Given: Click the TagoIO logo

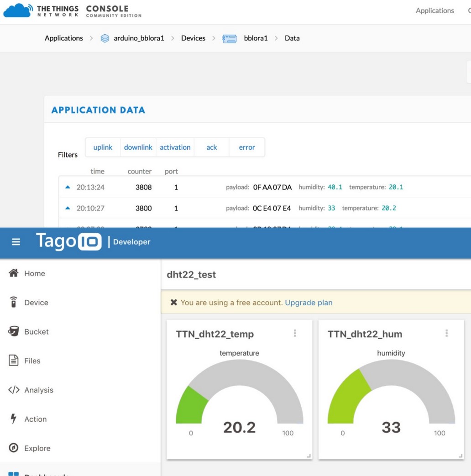Looking at the screenshot, I should click(x=68, y=241).
